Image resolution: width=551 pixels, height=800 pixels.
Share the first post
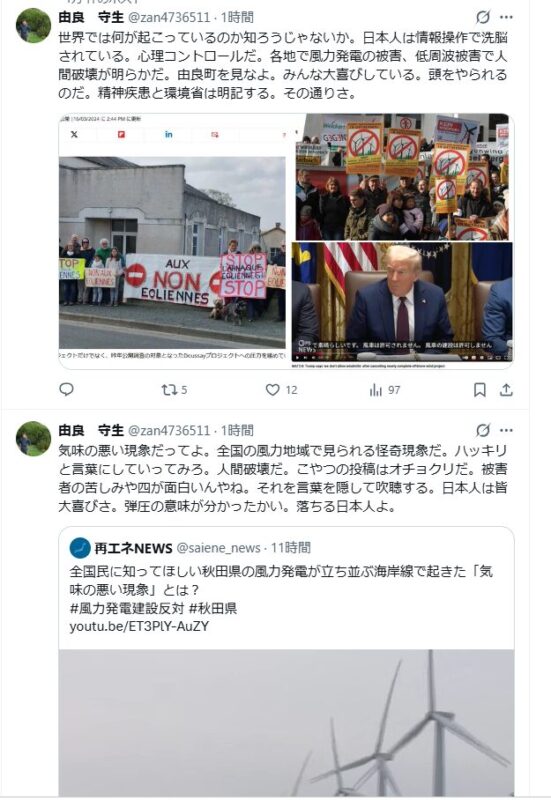pyautogui.click(x=506, y=390)
